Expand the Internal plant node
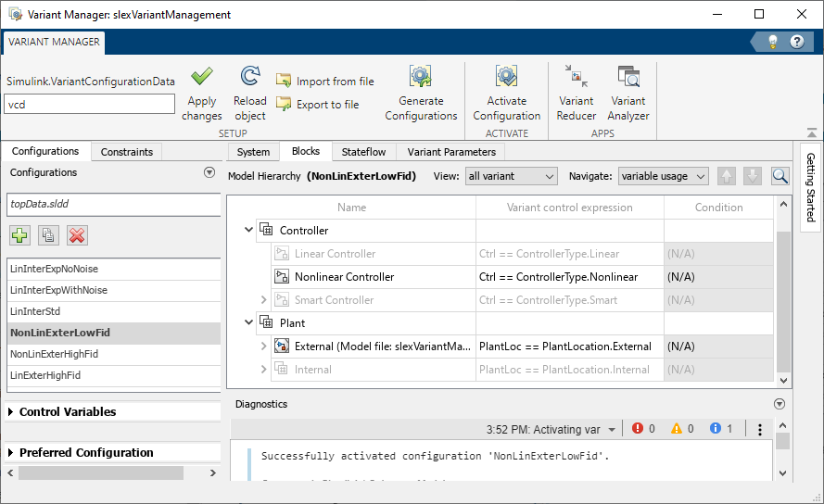The image size is (824, 504). coord(264,370)
